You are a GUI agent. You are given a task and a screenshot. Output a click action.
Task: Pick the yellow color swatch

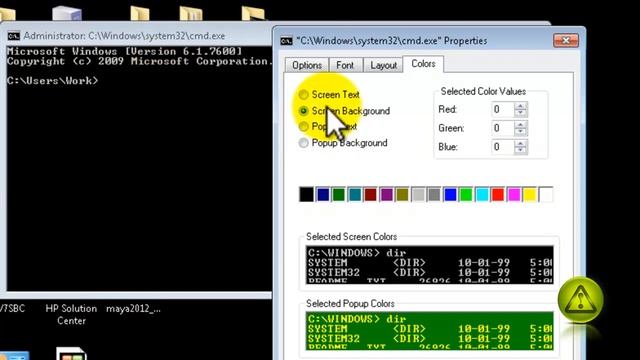tap(530, 195)
